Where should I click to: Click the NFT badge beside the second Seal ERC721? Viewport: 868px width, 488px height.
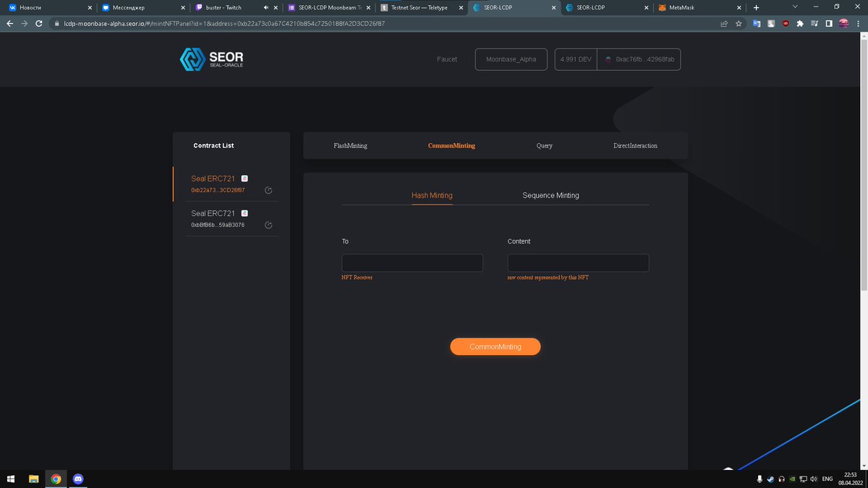244,213
